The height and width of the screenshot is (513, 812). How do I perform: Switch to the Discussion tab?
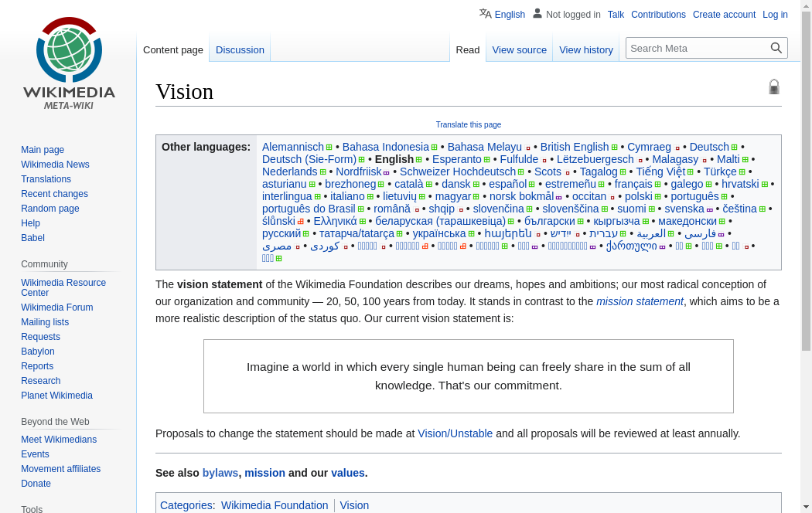[240, 49]
